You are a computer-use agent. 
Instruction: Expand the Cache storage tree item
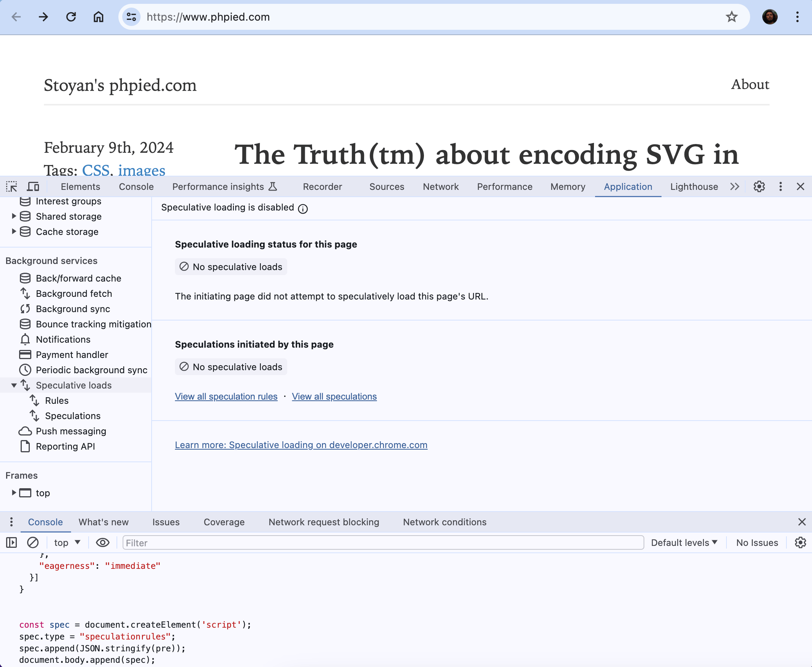point(14,231)
